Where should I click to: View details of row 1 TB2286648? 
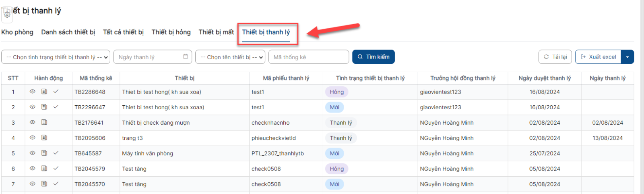(x=33, y=92)
